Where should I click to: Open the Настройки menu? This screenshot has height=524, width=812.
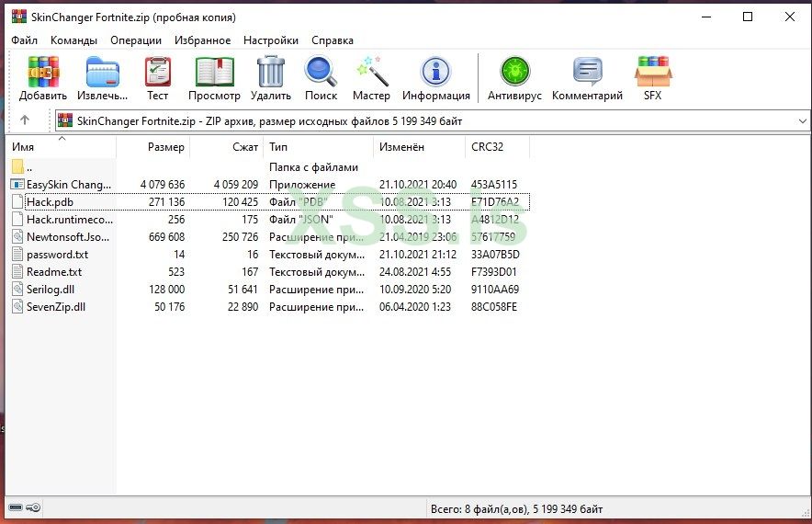271,40
